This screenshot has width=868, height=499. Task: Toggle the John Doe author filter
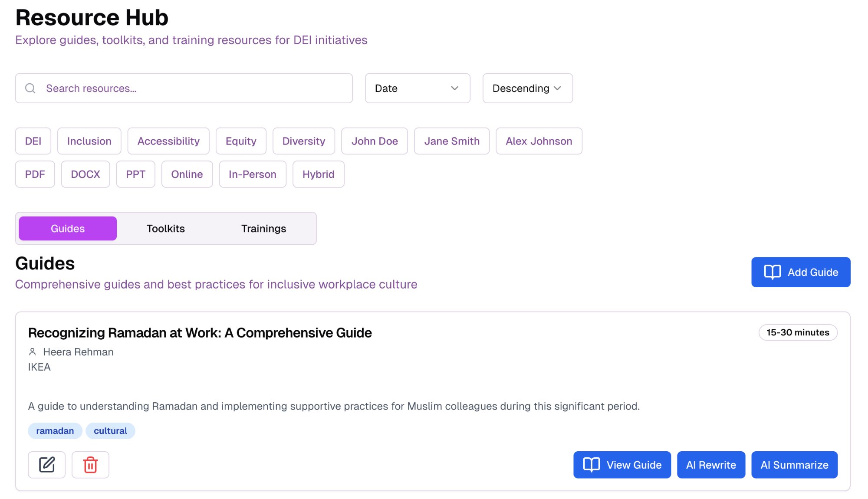(374, 141)
